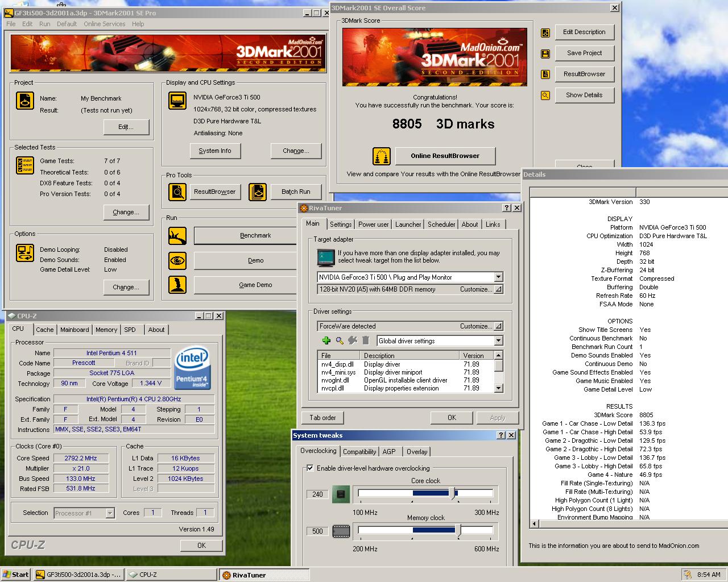Switch to CPU-Z from the taskbar
Viewport: 728px width, 582px height.
(172, 575)
